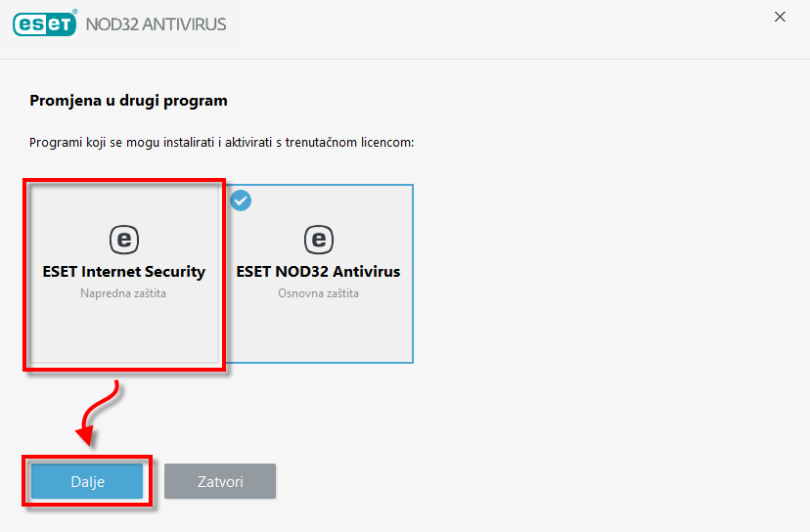Select the ESET Internet Security program card
This screenshot has width=810, height=532.
(124, 323)
